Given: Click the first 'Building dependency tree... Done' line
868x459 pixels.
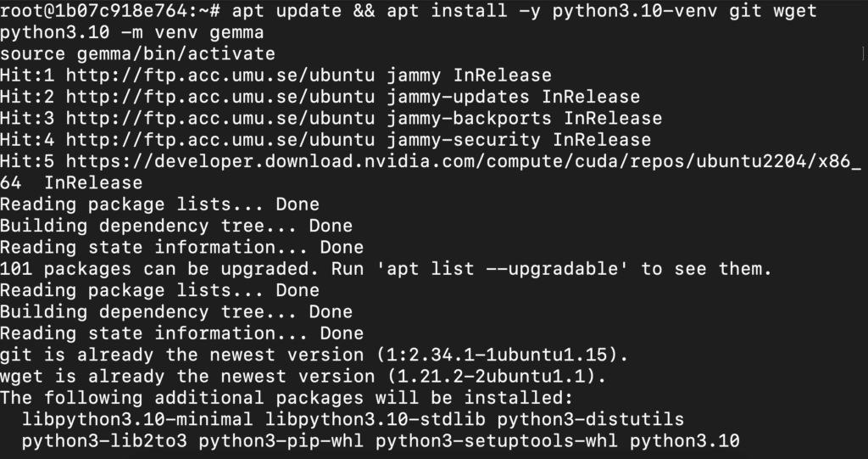Looking at the screenshot, I should [176, 227].
